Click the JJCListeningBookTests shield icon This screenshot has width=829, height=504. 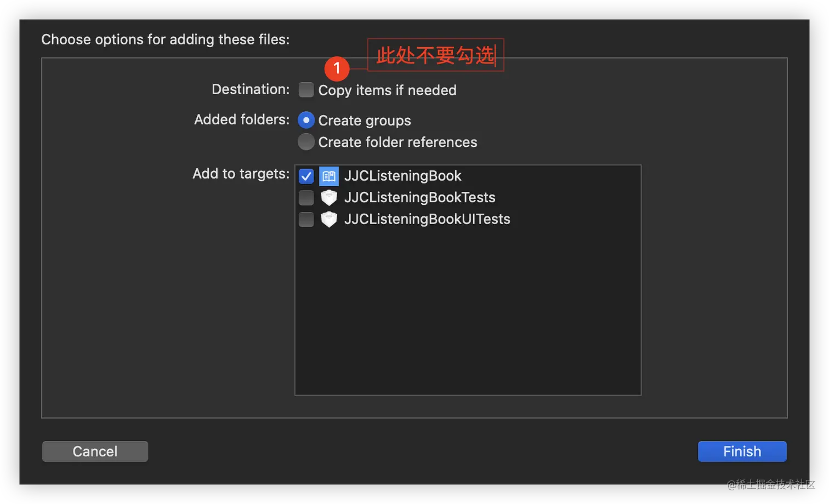tap(329, 197)
